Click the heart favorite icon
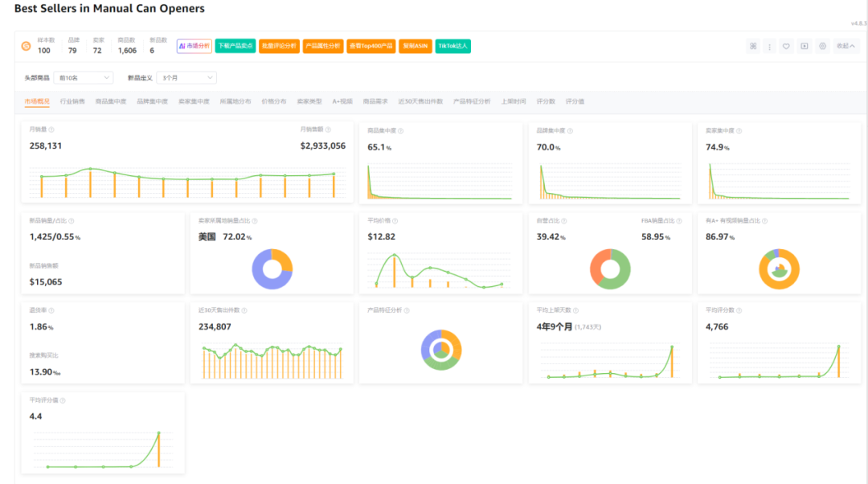The image size is (868, 484). click(786, 46)
